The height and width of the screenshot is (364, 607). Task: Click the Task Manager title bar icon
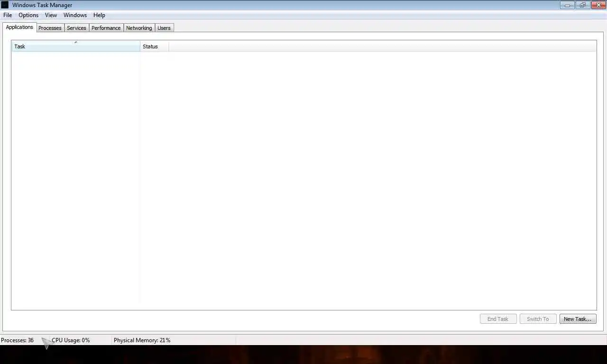click(x=5, y=5)
